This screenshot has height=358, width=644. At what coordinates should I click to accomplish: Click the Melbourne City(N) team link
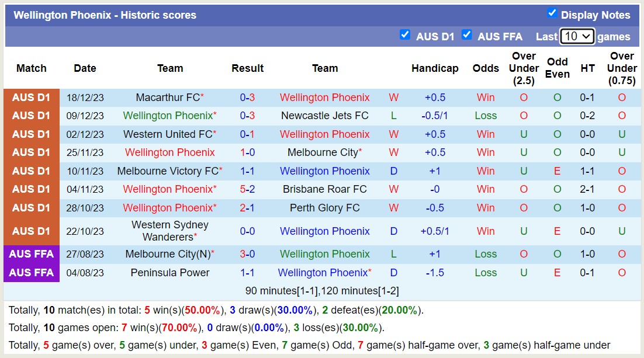point(168,254)
